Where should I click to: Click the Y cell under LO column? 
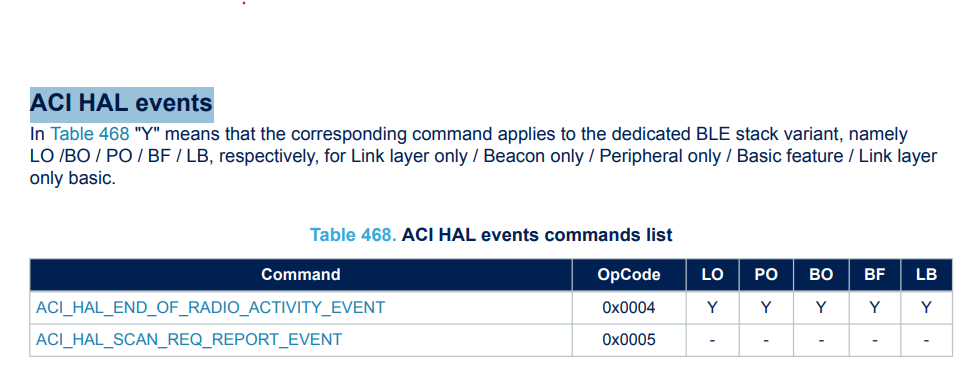(x=712, y=307)
